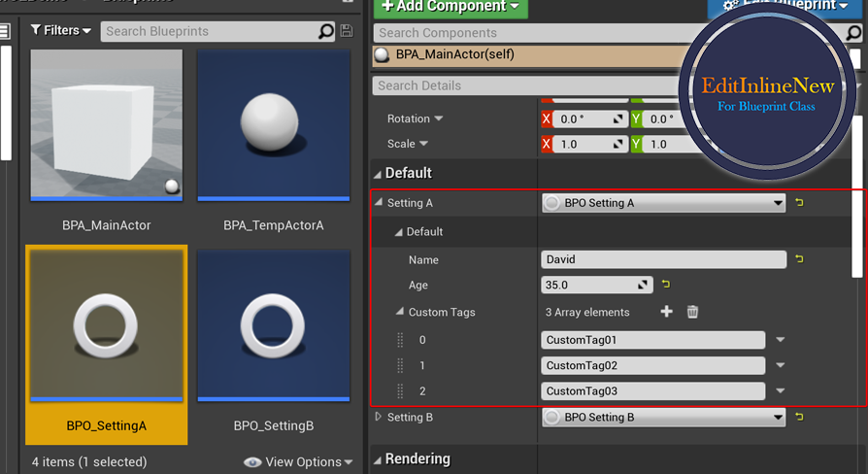Viewport: 868px width, 474px height.
Task: Click the drag handle of array element 1
Action: 400,365
